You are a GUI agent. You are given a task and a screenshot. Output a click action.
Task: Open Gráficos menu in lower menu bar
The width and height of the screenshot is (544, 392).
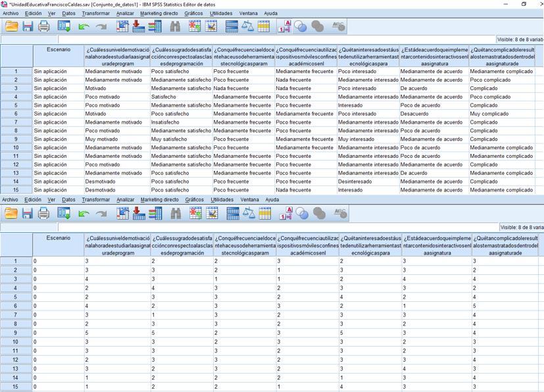[x=194, y=199]
